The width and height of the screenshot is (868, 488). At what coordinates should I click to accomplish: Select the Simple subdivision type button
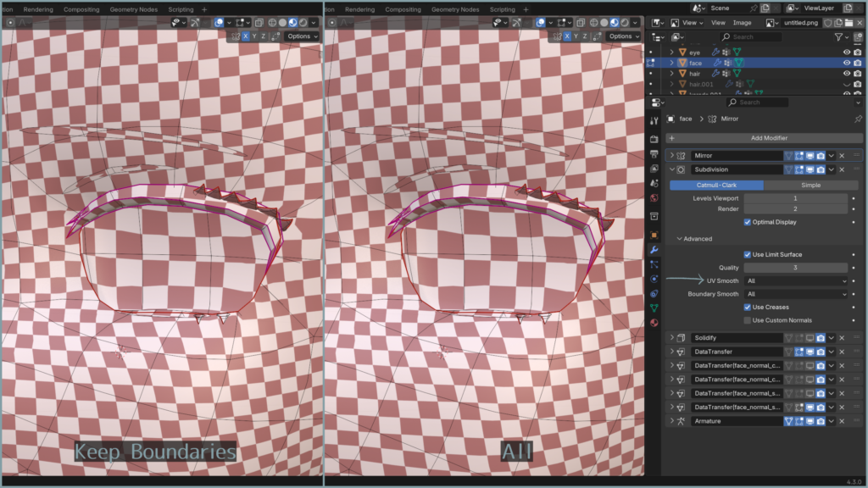pos(810,185)
